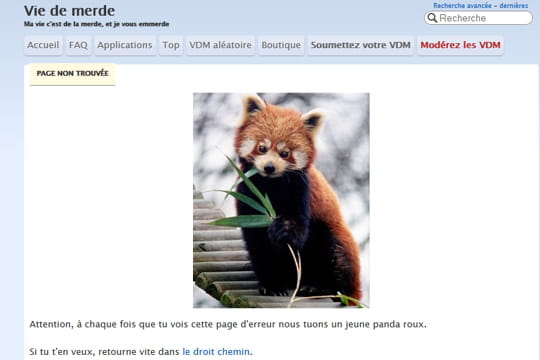Screen dimensions: 540x360
Task: Click the search magnifier icon
Action: point(432,18)
